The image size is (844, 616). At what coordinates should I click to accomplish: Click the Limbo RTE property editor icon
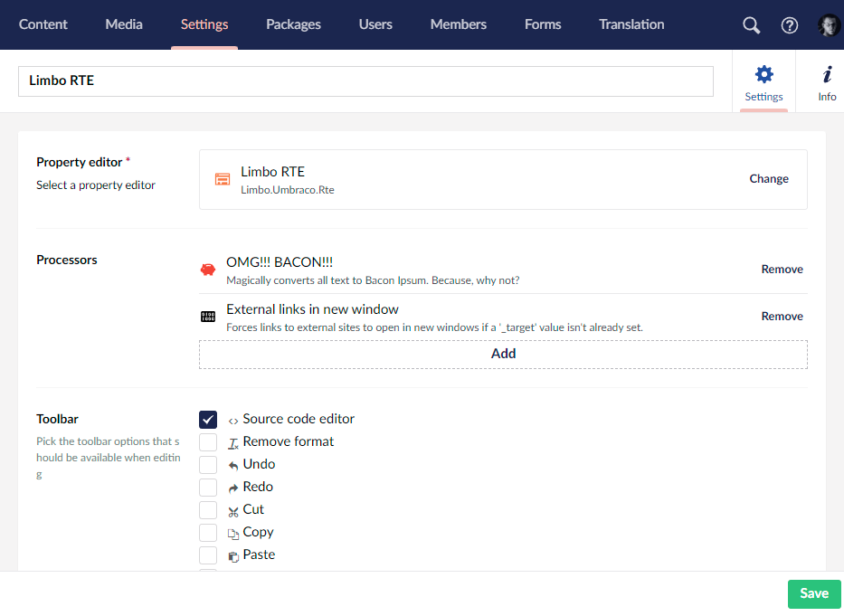pyautogui.click(x=223, y=179)
